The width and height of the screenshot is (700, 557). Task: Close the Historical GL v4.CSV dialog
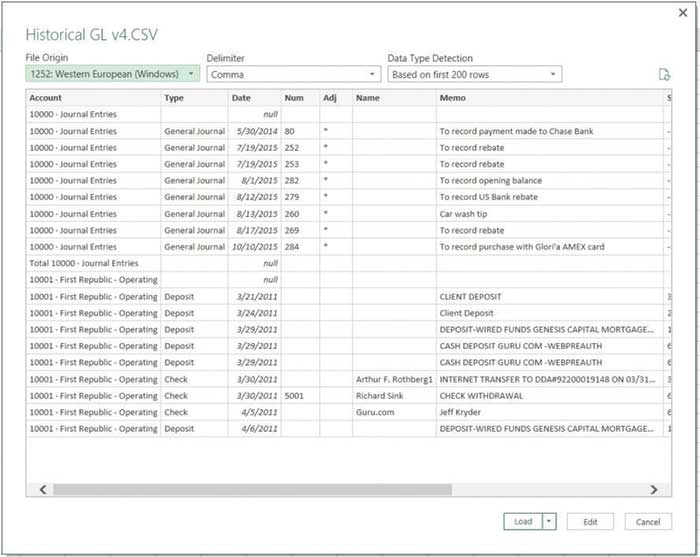click(682, 12)
